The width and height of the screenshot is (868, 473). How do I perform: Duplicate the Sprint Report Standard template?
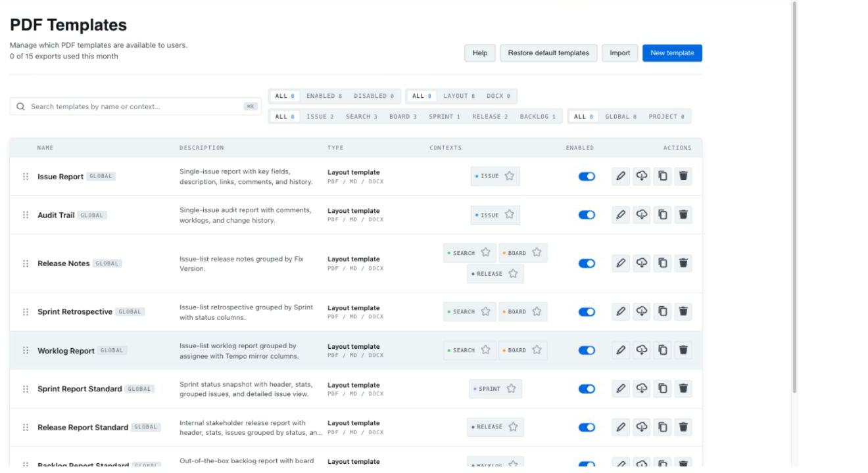[663, 389]
